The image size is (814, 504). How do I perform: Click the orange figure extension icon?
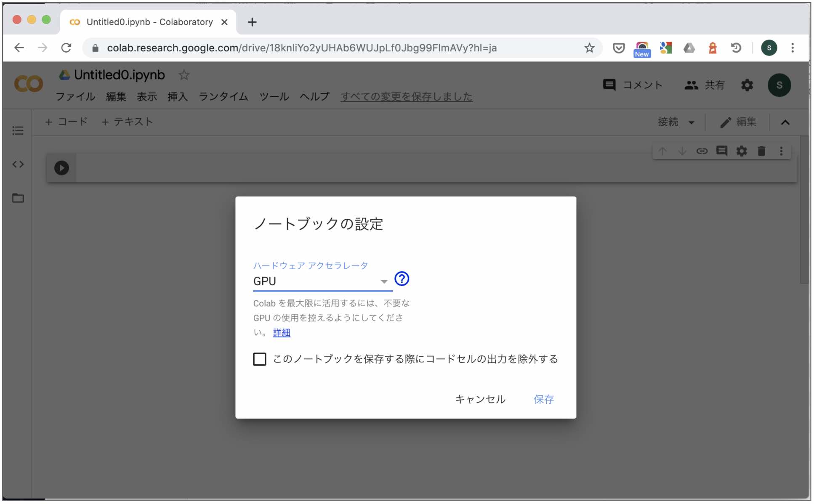click(x=713, y=48)
